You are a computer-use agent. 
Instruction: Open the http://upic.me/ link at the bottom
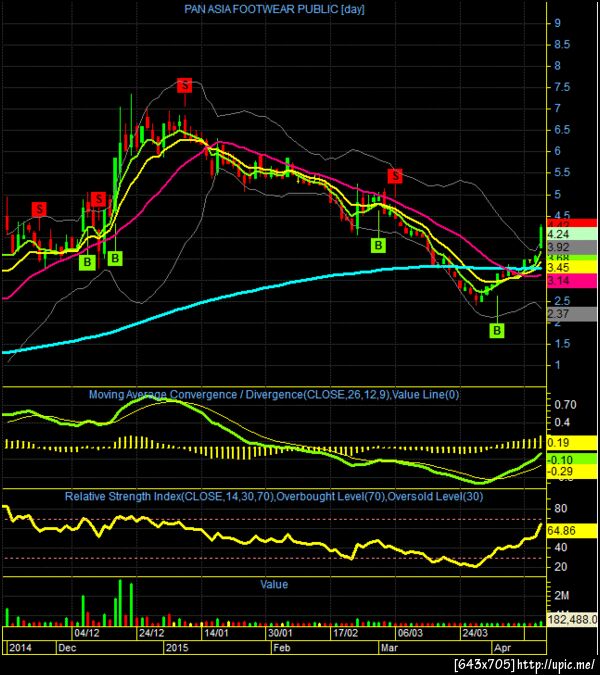tap(555, 664)
